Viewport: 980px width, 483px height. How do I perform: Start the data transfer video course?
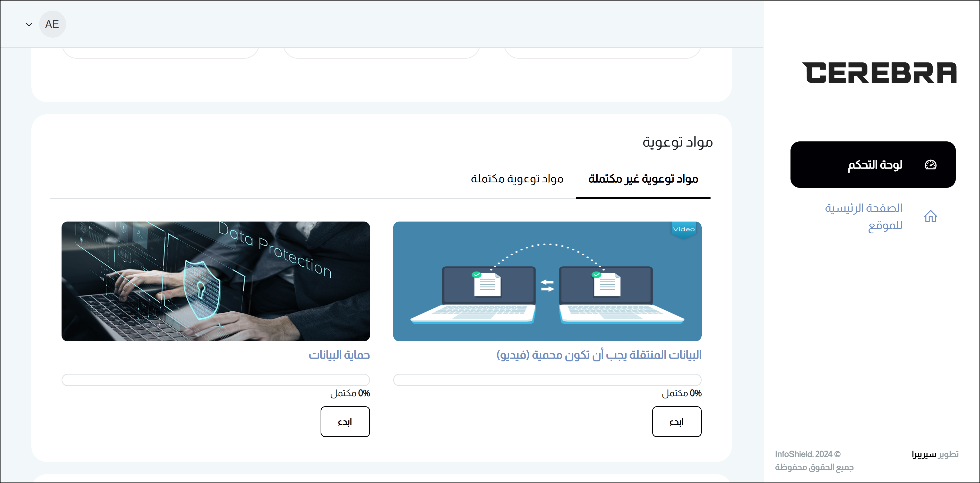coord(676,422)
